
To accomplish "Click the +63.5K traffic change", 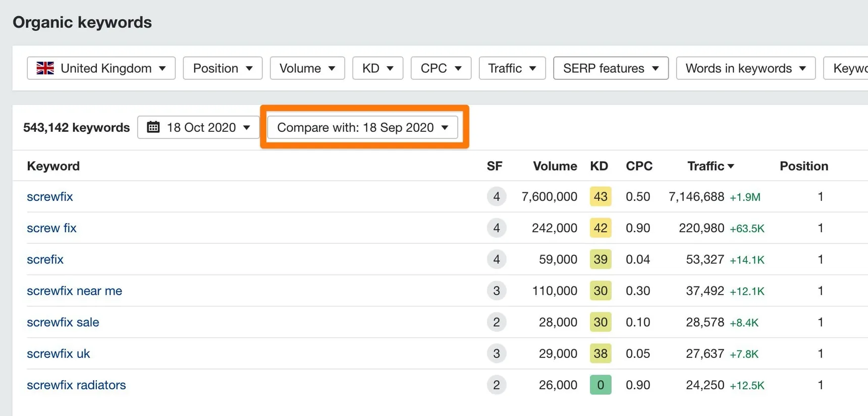I will [x=747, y=228].
